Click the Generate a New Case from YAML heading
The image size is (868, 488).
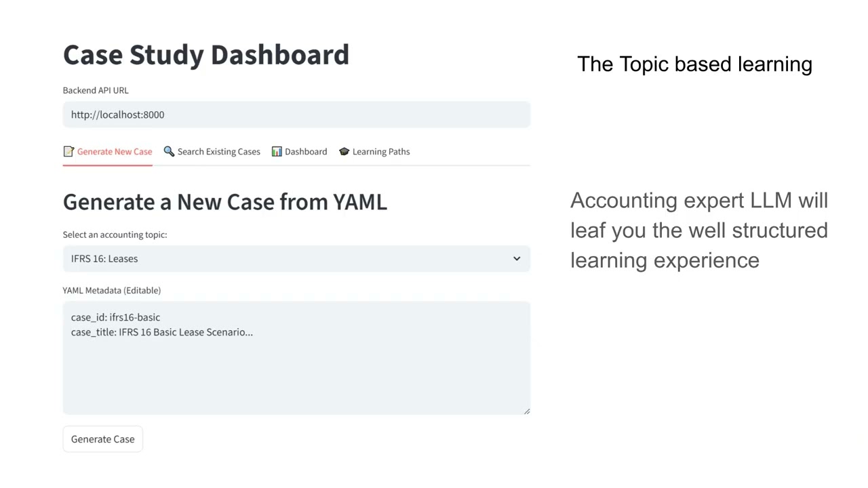(x=225, y=202)
